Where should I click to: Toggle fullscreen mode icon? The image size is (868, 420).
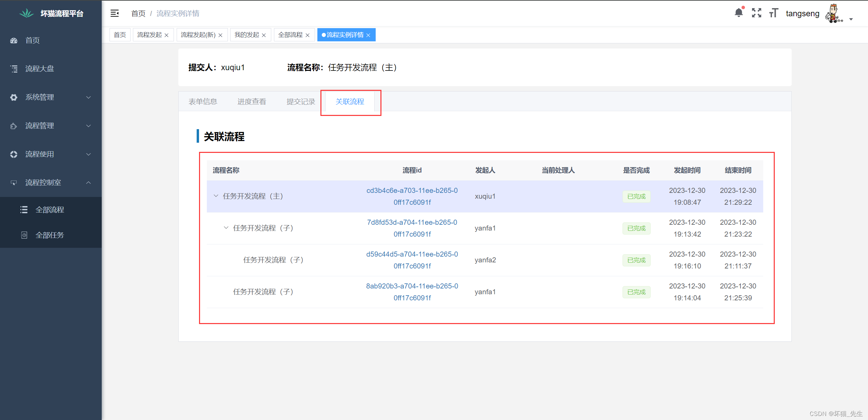756,13
